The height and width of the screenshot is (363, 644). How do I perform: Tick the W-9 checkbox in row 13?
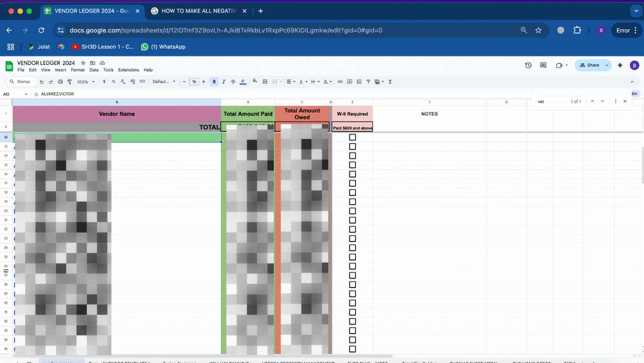[x=352, y=147]
